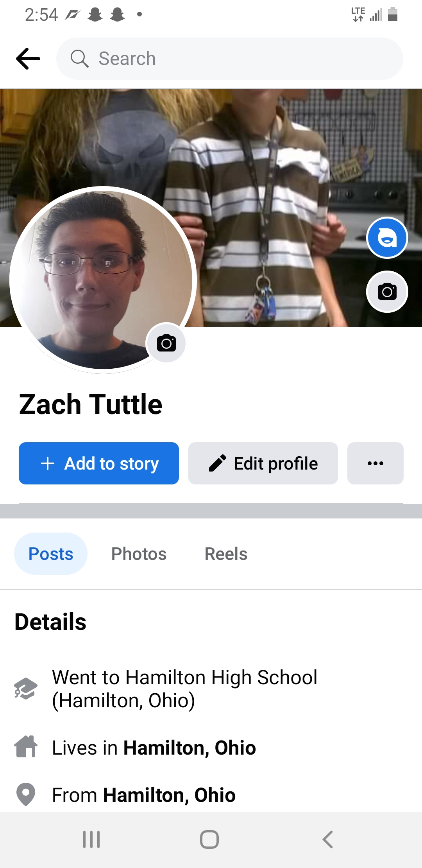Tap the location pin icon

tap(26, 794)
